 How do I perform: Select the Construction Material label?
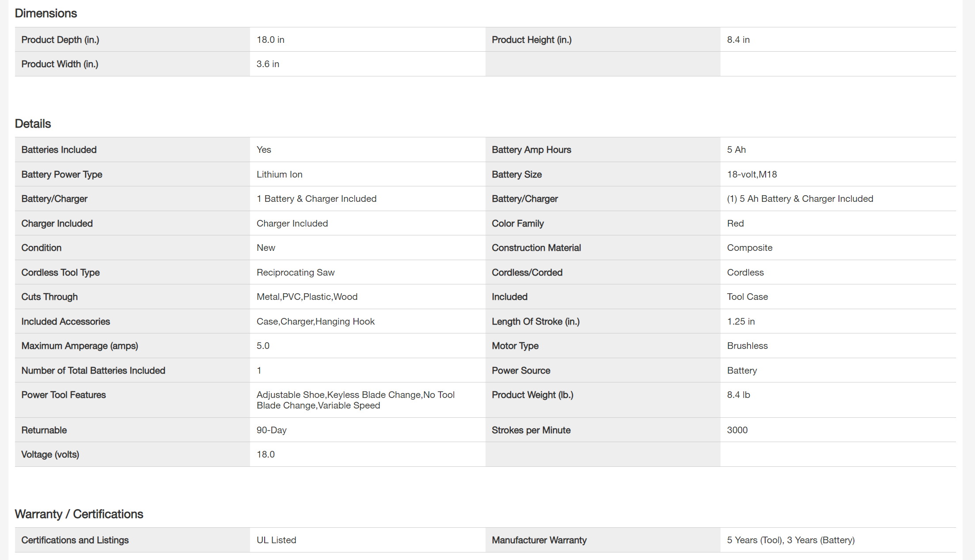536,248
